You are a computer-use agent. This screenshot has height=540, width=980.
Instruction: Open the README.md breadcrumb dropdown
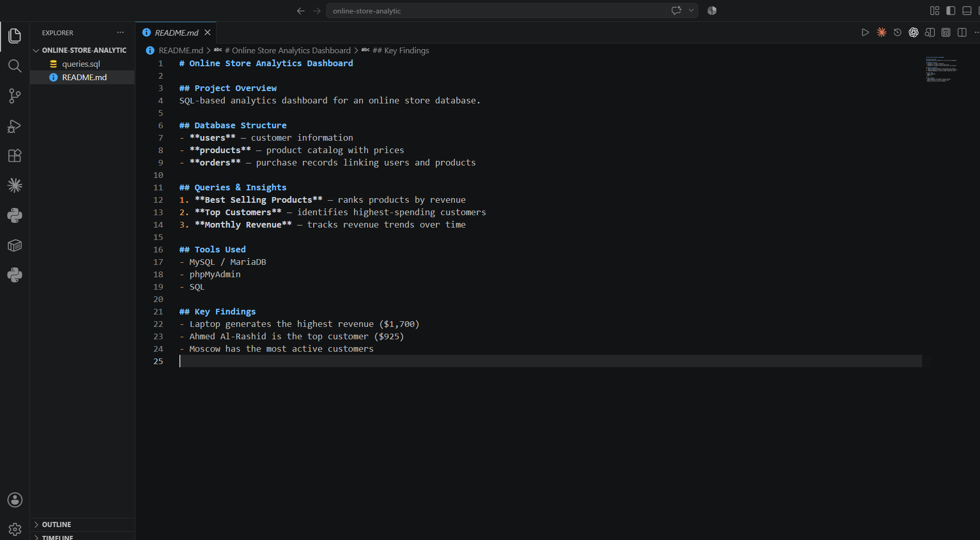coord(175,50)
